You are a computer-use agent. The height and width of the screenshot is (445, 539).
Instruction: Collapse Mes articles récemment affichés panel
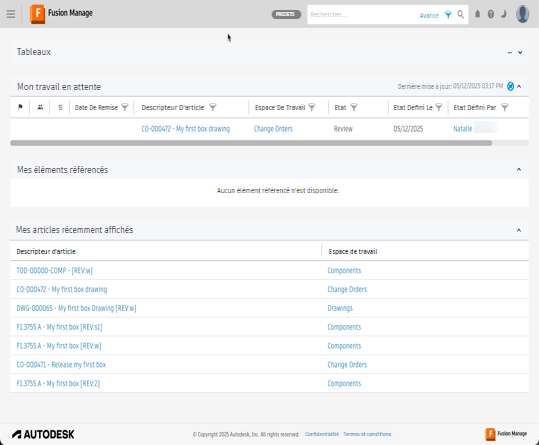(x=519, y=230)
